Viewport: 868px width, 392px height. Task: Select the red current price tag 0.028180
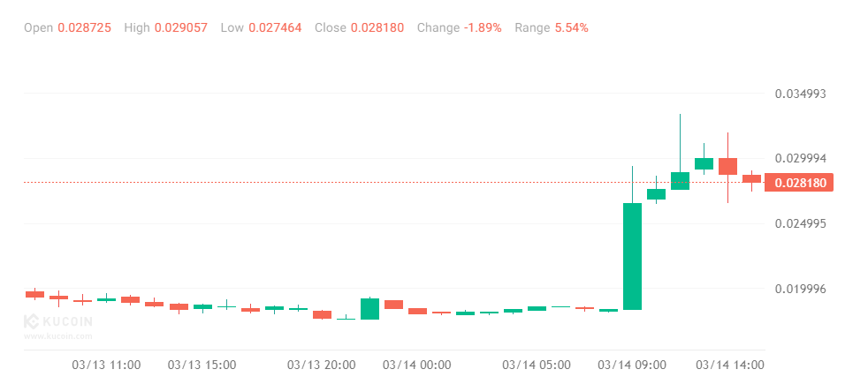pos(800,183)
